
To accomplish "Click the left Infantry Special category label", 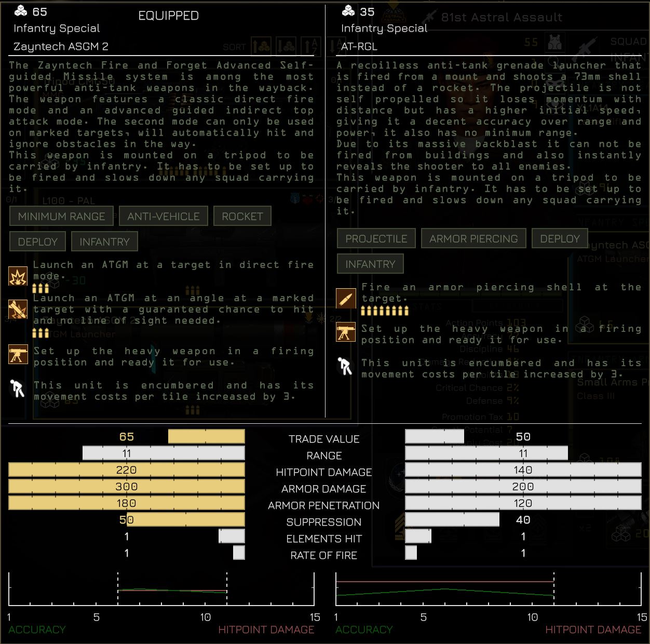I will coord(57,28).
